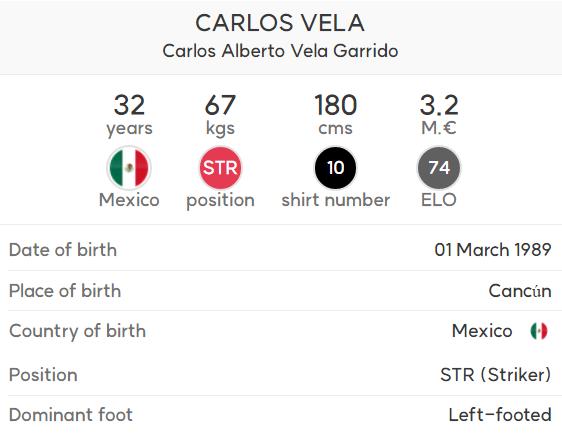Click the Cancún place of birth value
Viewport: 562px width, 433px height.
(x=520, y=291)
